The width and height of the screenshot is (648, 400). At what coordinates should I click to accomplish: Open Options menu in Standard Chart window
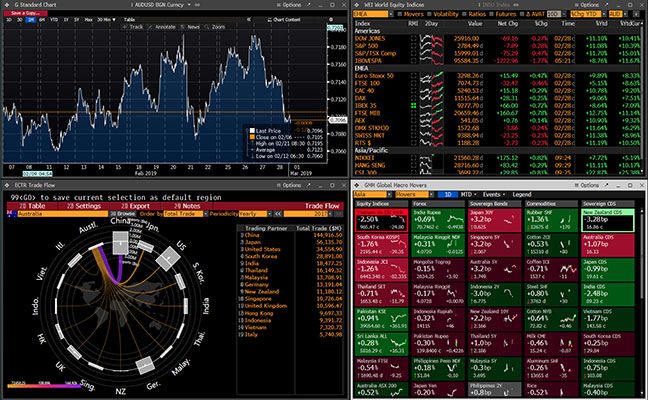pos(289,5)
